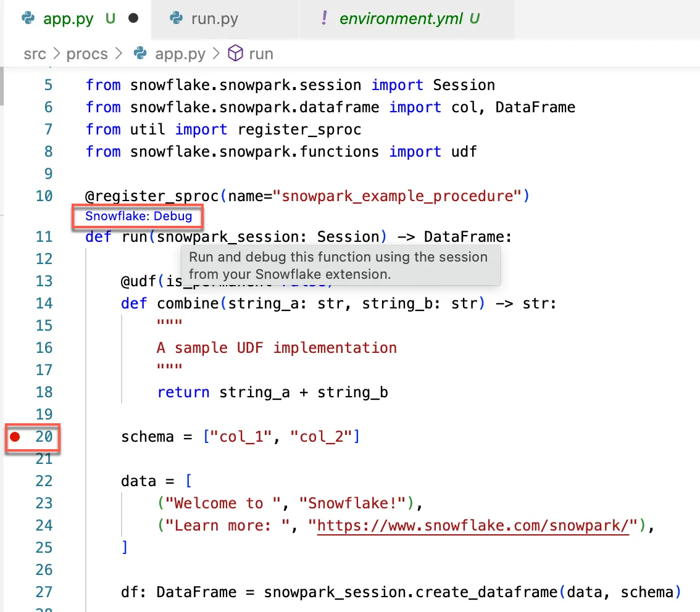The width and height of the screenshot is (700, 612).
Task: Set a breakpoint in the gutter of line 14
Action: 15,303
